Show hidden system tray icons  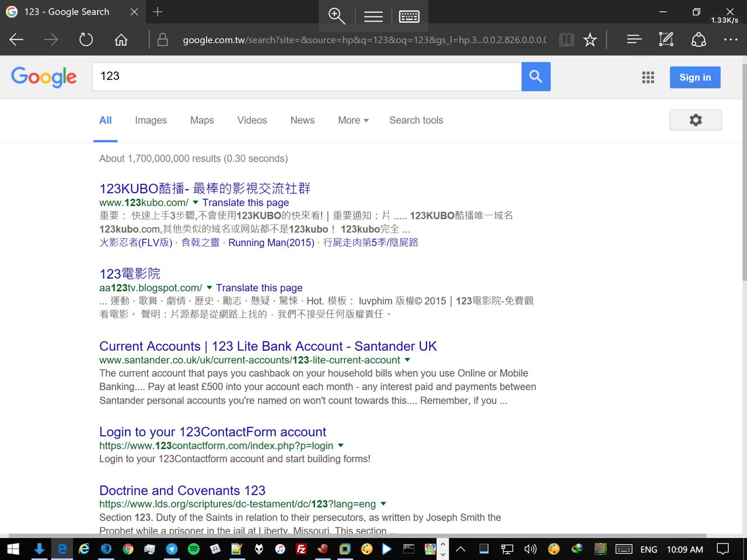460,549
